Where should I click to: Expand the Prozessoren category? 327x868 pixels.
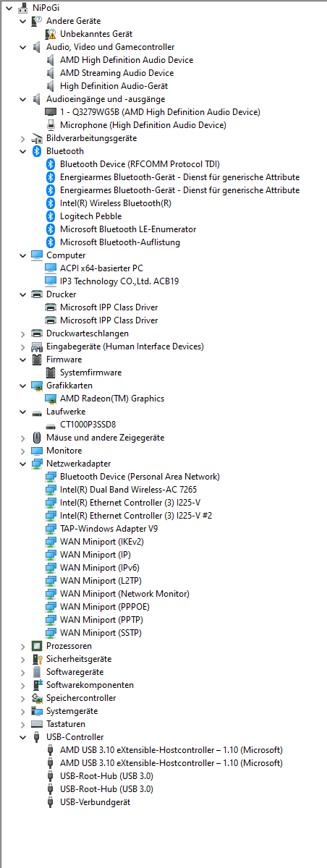pyautogui.click(x=23, y=646)
